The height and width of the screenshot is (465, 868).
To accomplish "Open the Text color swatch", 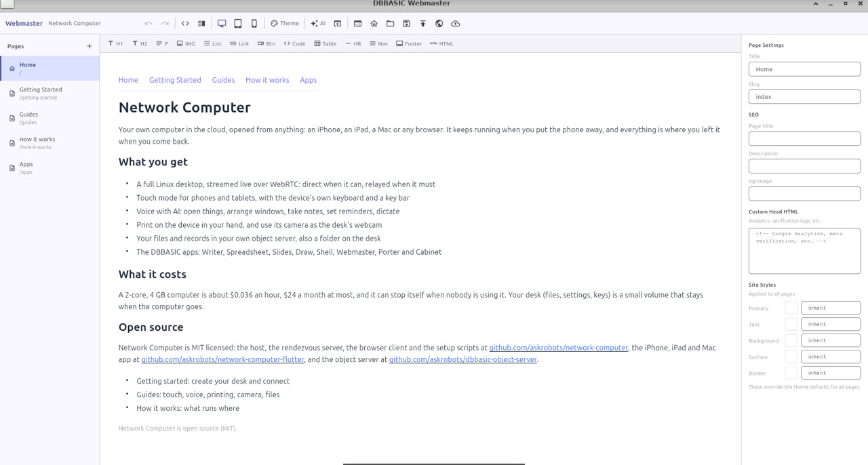I will pyautogui.click(x=791, y=324).
